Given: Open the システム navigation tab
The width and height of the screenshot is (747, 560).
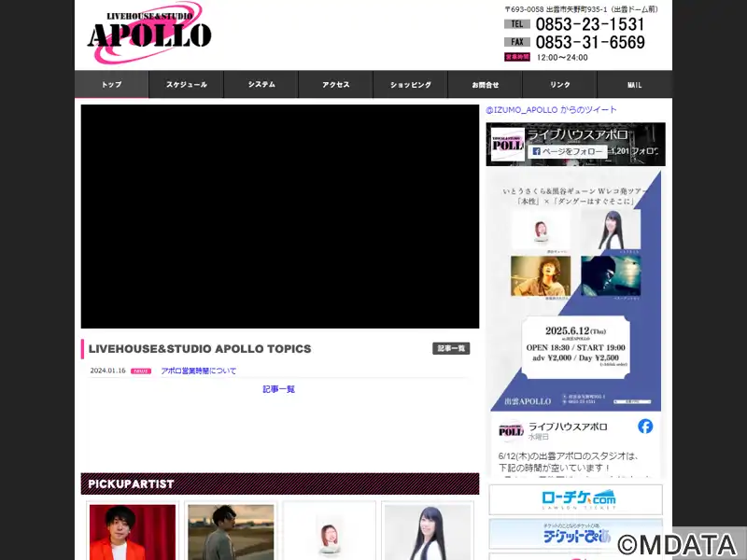Looking at the screenshot, I should 261,84.
